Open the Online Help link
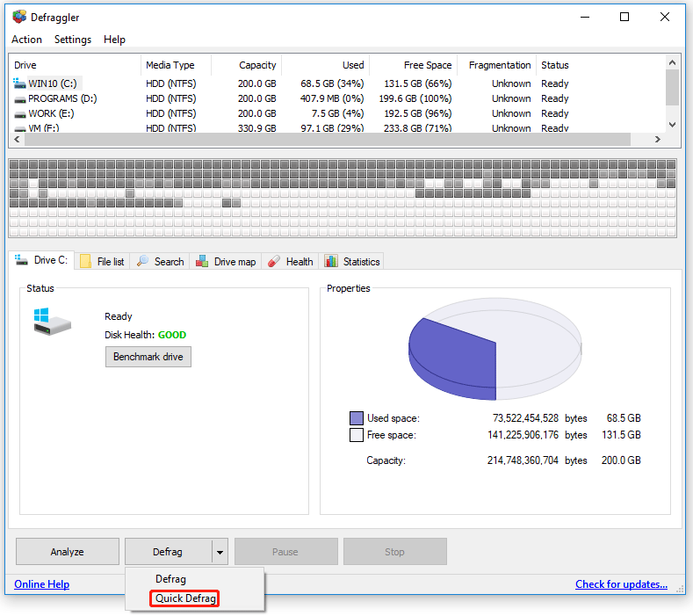 (41, 584)
